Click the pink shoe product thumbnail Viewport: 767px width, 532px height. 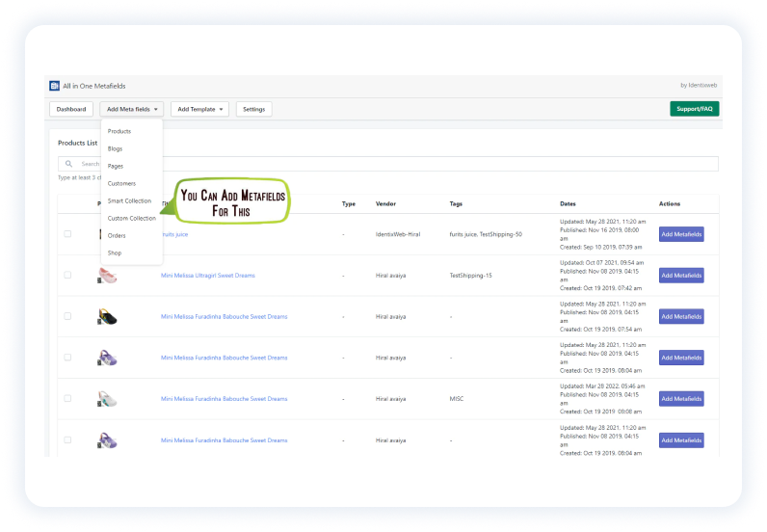(x=107, y=276)
